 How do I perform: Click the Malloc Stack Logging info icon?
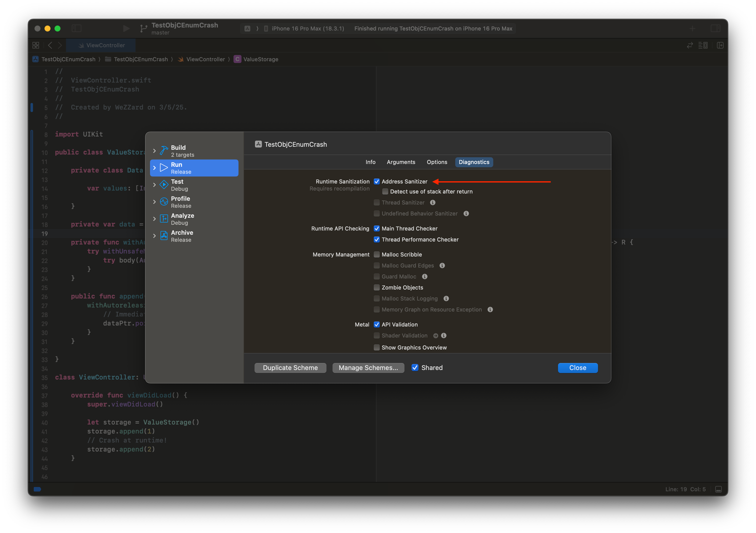point(446,298)
